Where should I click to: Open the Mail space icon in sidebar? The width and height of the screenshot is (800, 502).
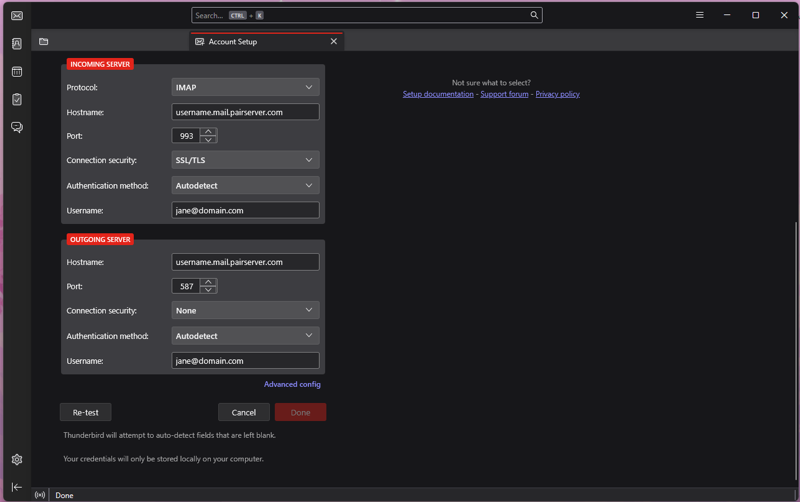[17, 16]
